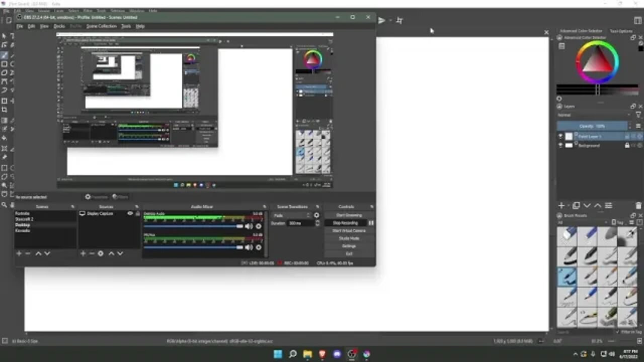Adjust the transition Duration stepper
Image resolution: width=644 pixels, height=362 pixels.
[x=317, y=223]
